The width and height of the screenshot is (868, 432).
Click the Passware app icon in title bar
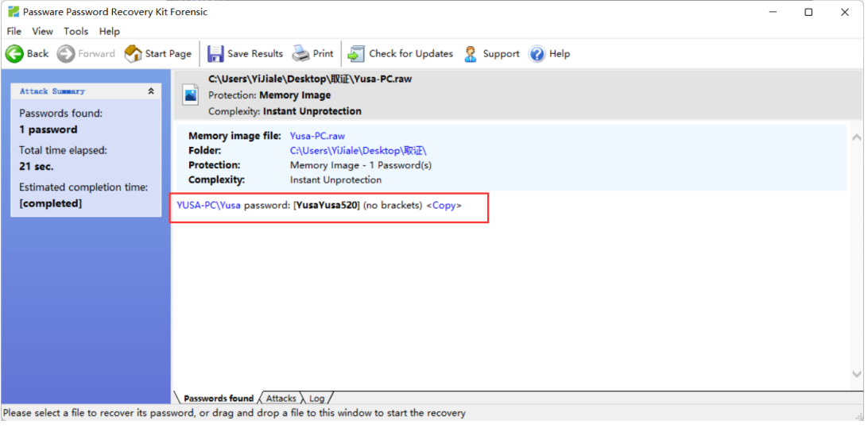pos(14,12)
